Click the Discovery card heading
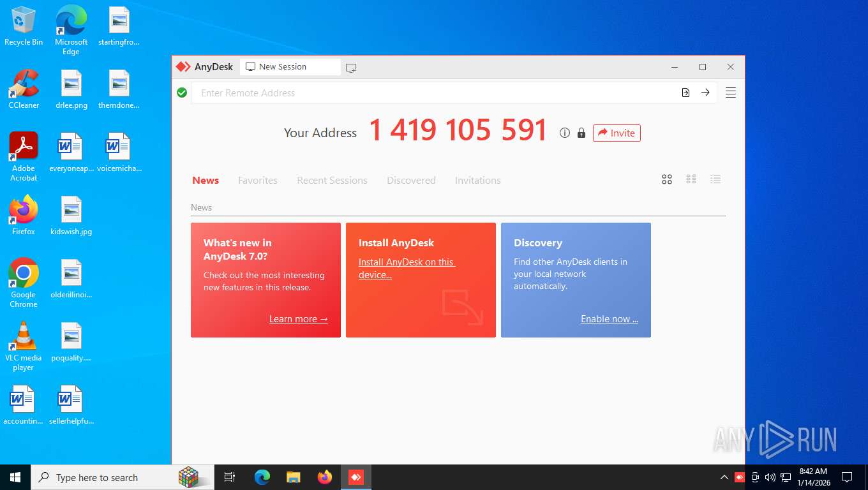This screenshot has width=868, height=490. (537, 243)
